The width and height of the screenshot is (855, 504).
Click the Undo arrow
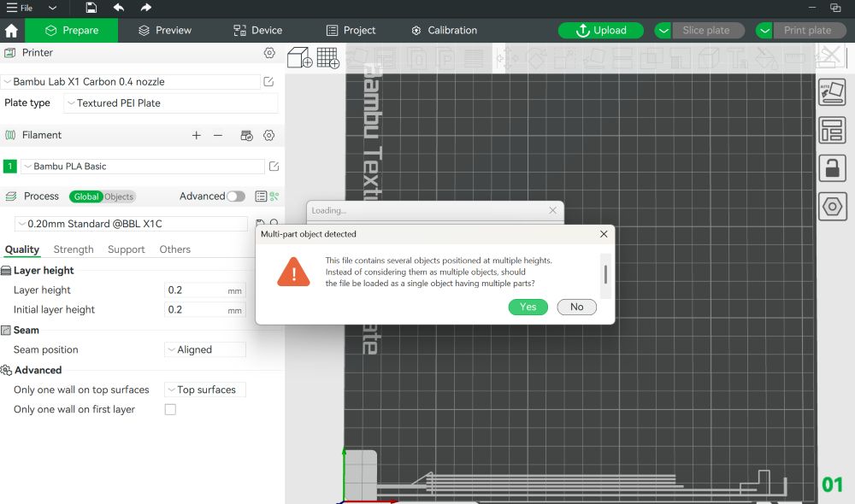118,8
